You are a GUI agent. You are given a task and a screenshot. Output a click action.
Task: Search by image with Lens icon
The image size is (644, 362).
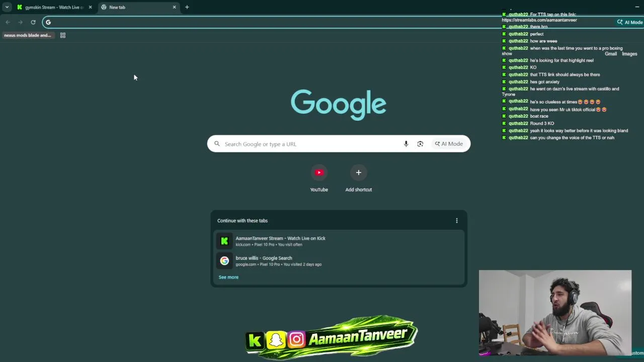420,144
